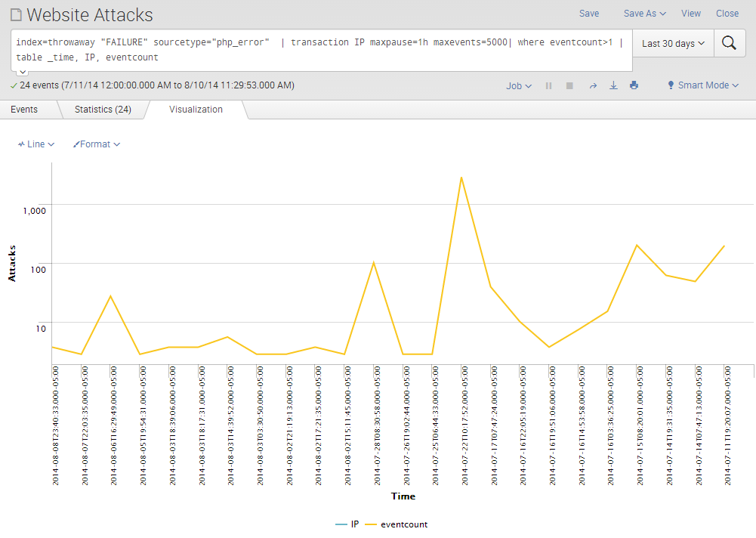Viewport: 756px width, 538px height.
Task: Print the results with printer icon
Action: click(634, 86)
